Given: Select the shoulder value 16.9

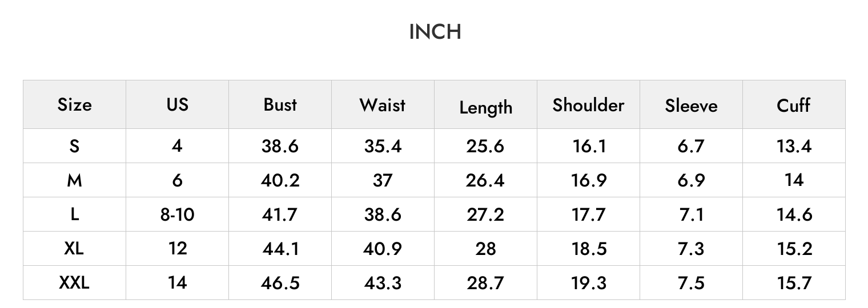Looking at the screenshot, I should tap(589, 180).
